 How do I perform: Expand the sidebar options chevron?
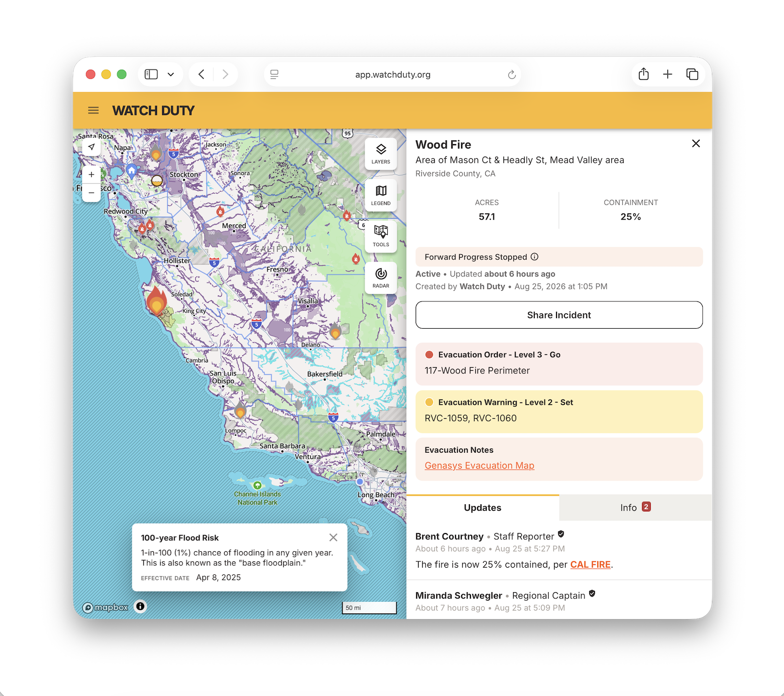pos(171,75)
